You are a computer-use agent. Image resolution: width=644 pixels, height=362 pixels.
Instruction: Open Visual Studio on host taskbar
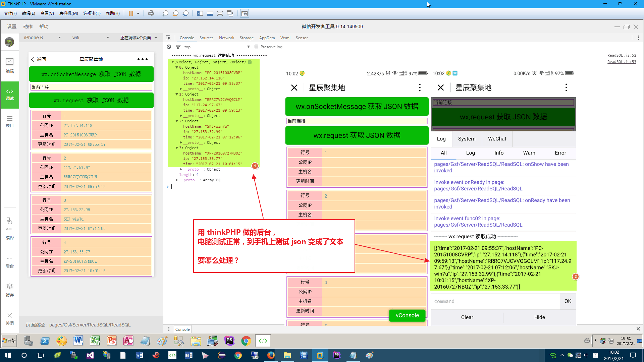tap(90, 355)
